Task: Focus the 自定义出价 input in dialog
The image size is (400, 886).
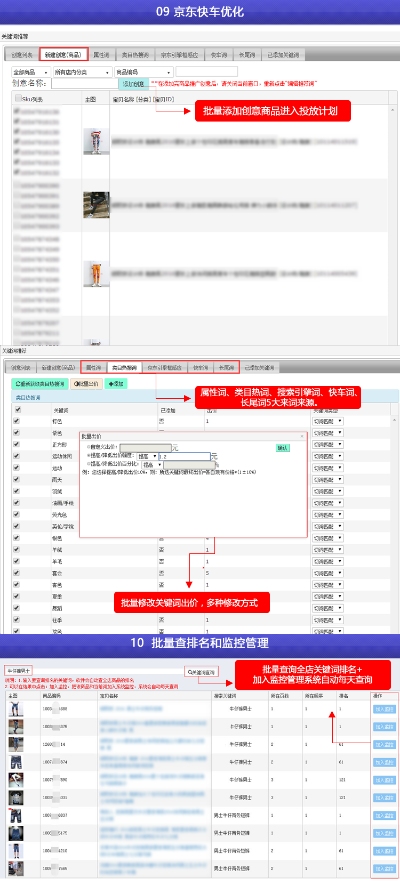Action: pos(146,448)
